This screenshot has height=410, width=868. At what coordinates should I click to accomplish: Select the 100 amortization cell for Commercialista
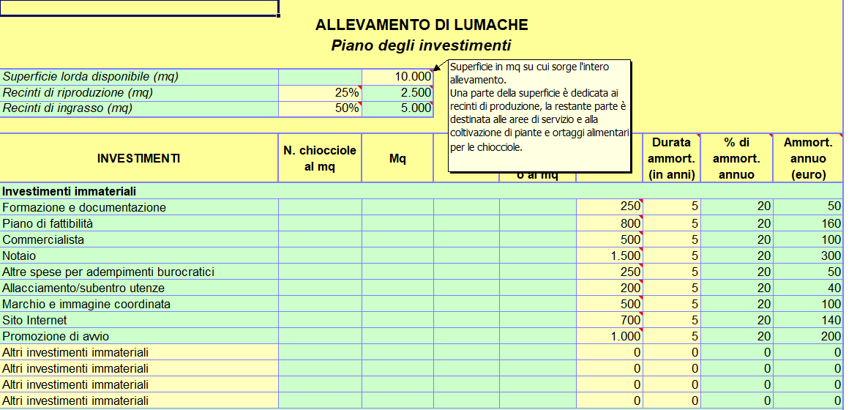click(808, 240)
